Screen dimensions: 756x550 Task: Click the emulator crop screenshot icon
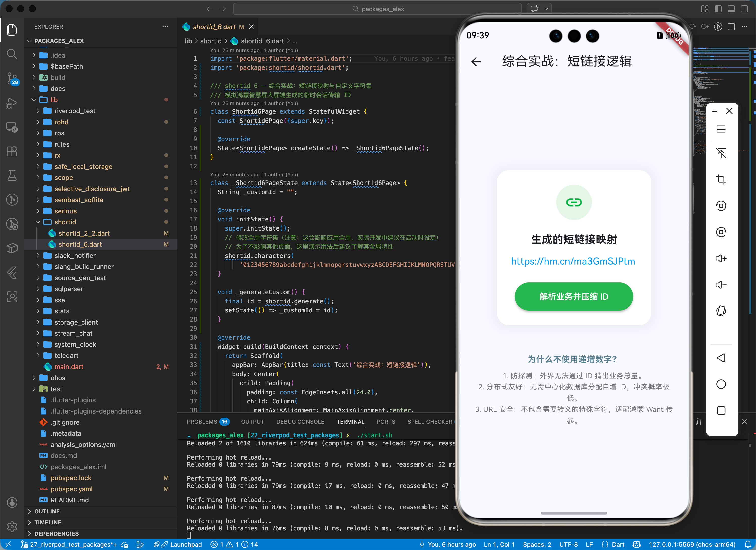721,179
